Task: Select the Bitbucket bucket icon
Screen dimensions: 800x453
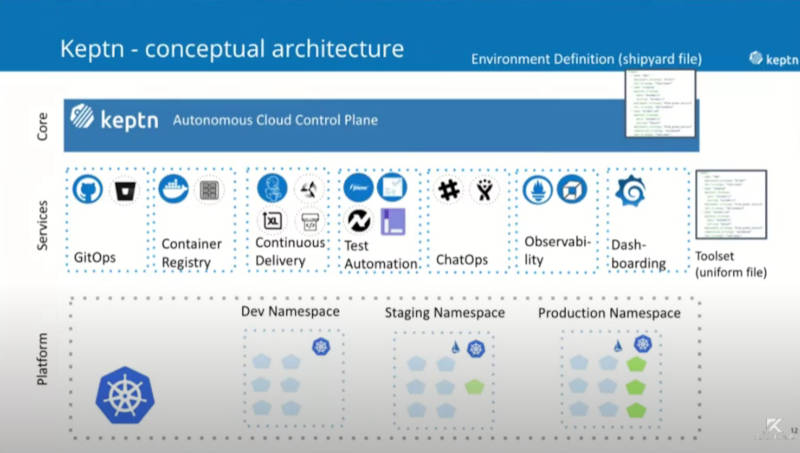Action: tap(125, 190)
